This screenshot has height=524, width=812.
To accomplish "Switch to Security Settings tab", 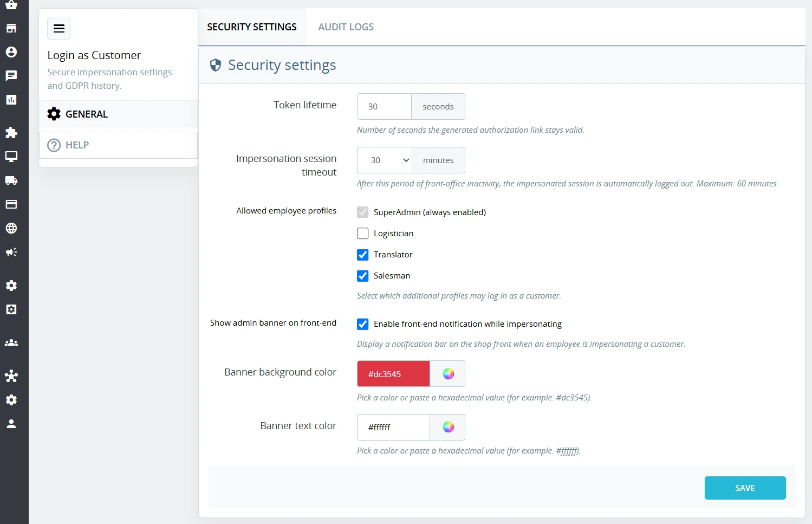I will coord(252,27).
